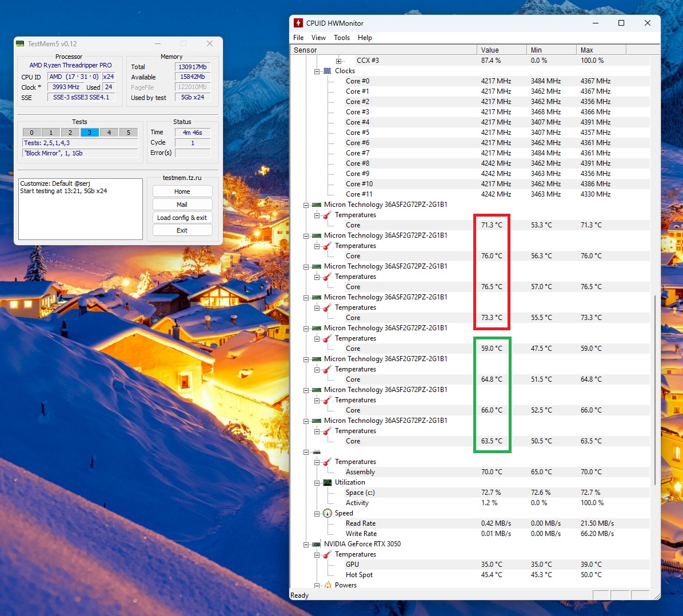The width and height of the screenshot is (683, 616).
Task: Click the Speed gauge icon
Action: [327, 513]
